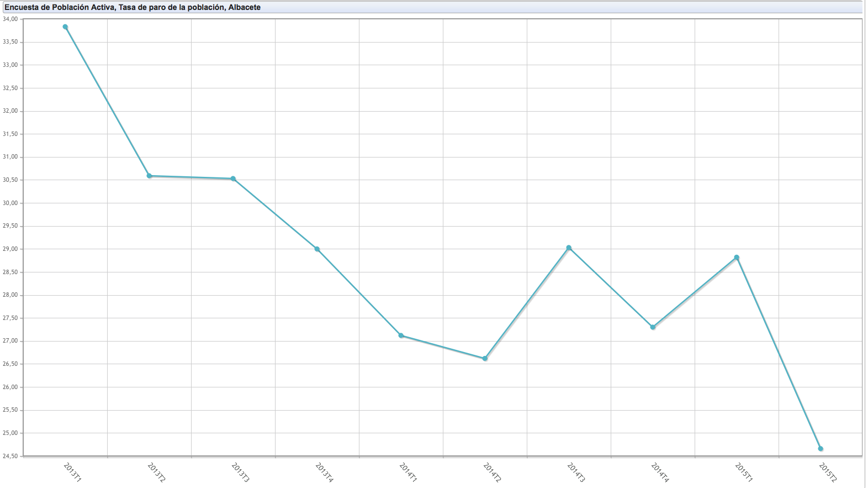The image size is (868, 488).
Task: Click the 2014T3 peak data point
Action: click(569, 248)
